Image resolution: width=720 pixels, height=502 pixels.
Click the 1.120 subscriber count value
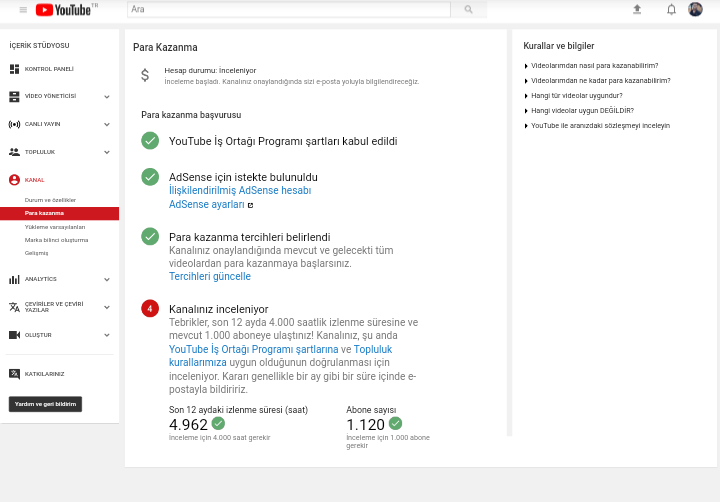[366, 425]
